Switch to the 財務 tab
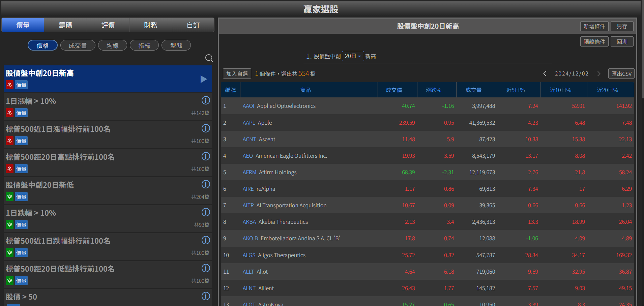 point(150,25)
